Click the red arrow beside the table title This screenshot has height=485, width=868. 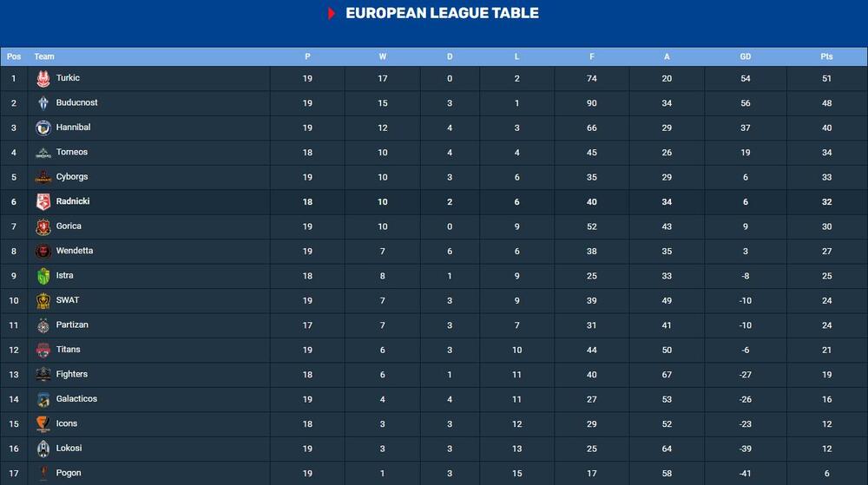[x=332, y=14]
